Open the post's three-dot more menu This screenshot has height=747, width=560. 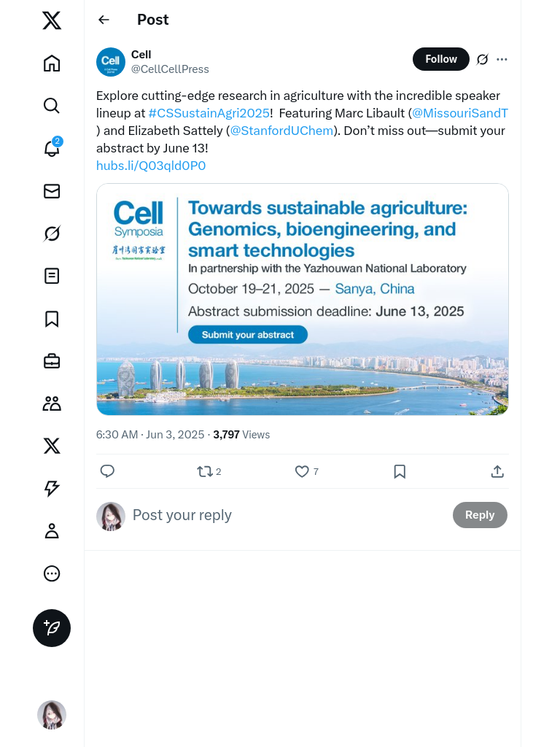(x=502, y=59)
